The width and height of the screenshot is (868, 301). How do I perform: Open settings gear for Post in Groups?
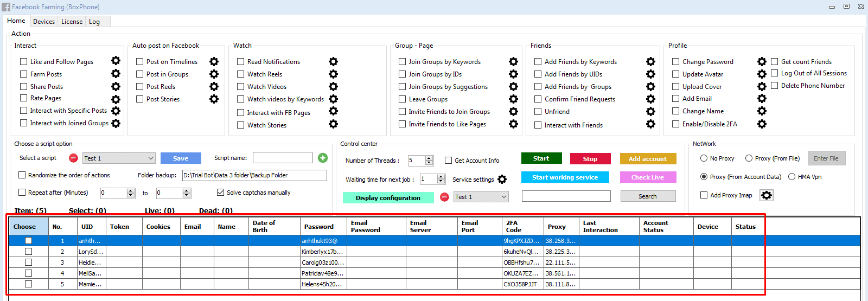click(214, 74)
